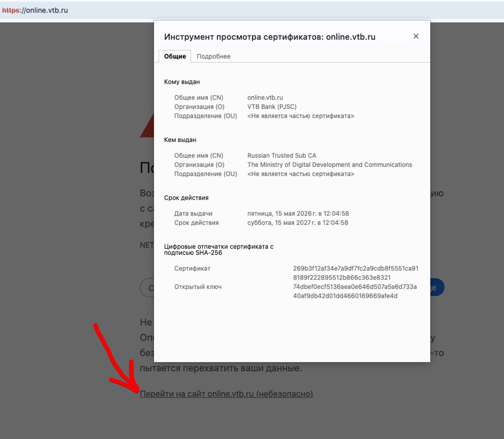Select the organization value VTB Bank (PJSC)
Image resolution: width=504 pixels, height=439 pixels.
(272, 107)
